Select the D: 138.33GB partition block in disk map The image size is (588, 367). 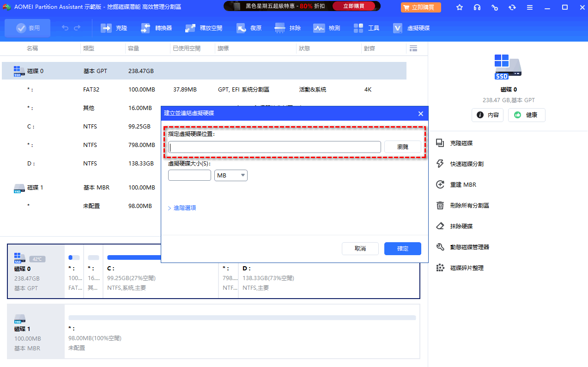pyautogui.click(x=329, y=271)
